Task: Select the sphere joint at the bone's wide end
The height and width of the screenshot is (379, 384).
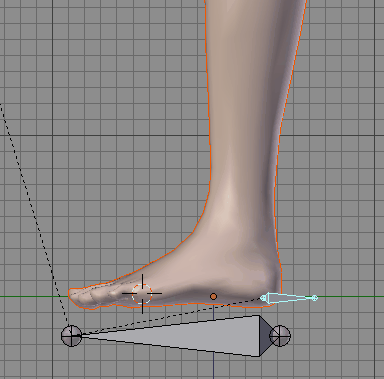Action: [x=280, y=336]
